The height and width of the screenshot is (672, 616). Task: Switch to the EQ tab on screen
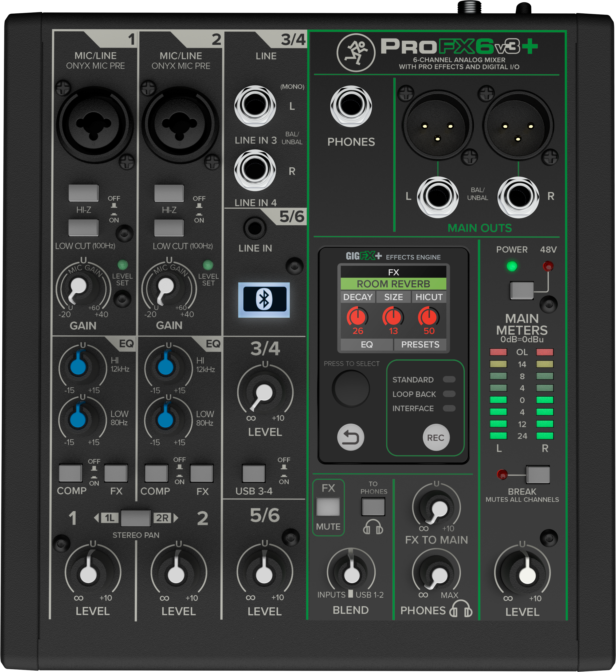point(367,345)
